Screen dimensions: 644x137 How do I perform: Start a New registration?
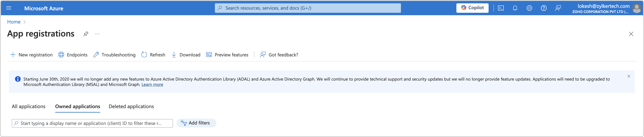pos(31,55)
